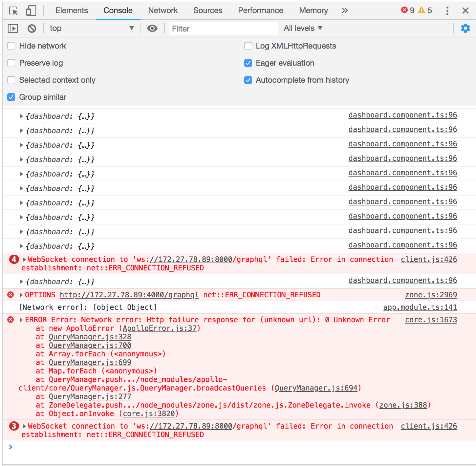
Task: Go to the Sources tab
Action: click(x=208, y=11)
